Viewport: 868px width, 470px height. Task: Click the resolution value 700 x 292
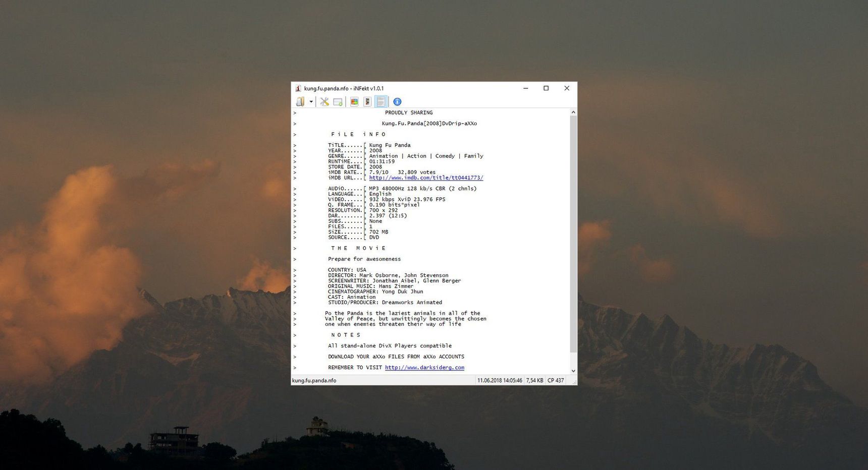[383, 210]
